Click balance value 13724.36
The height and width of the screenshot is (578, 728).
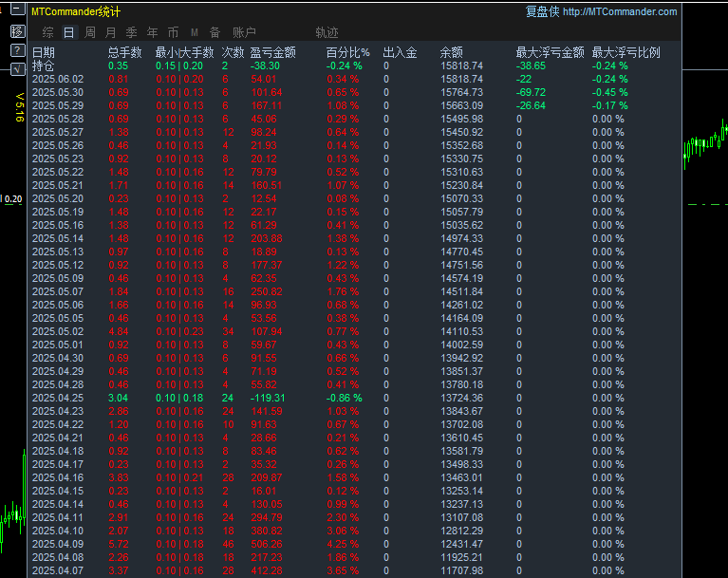[x=462, y=398]
